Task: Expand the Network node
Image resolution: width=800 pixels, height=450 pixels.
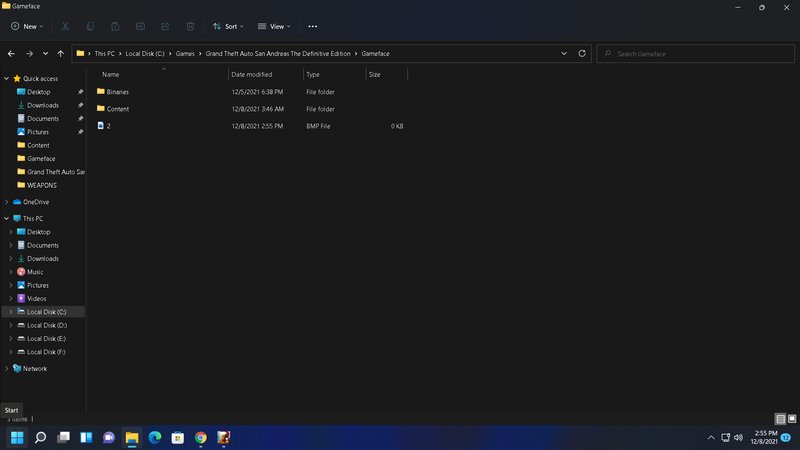Action: [7, 368]
